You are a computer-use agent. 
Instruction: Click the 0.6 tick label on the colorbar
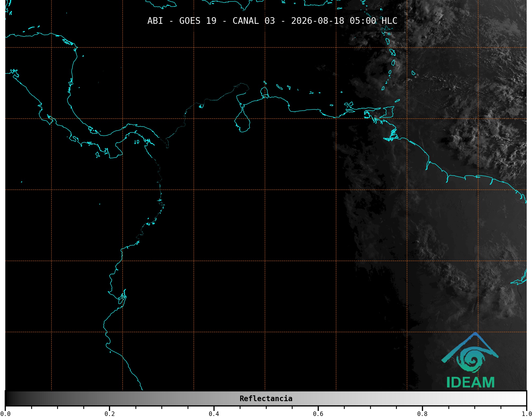coord(318,414)
